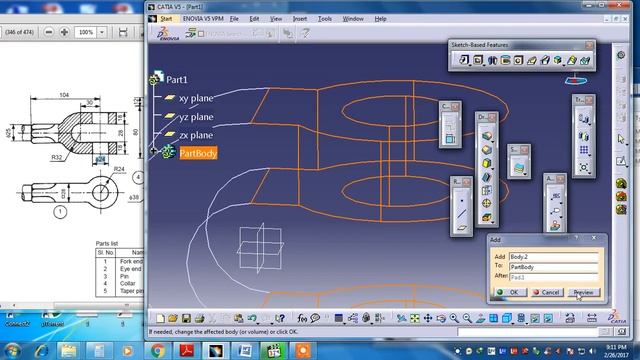The height and width of the screenshot is (360, 640).
Task: Select the Point tool in Reference Elements
Action: pyautogui.click(x=462, y=200)
